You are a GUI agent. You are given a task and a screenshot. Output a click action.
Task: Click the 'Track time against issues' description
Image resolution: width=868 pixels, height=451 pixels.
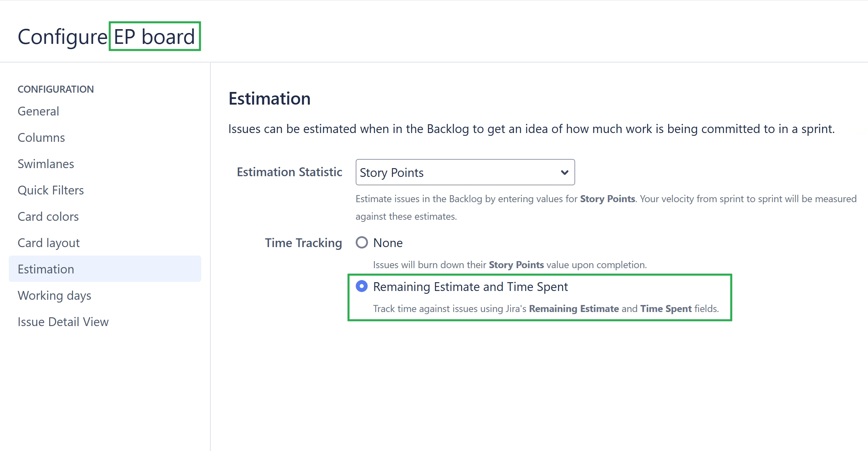pyautogui.click(x=546, y=309)
